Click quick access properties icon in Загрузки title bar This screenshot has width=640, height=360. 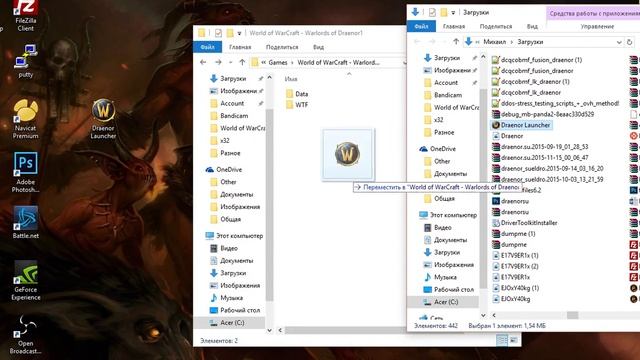pos(432,12)
